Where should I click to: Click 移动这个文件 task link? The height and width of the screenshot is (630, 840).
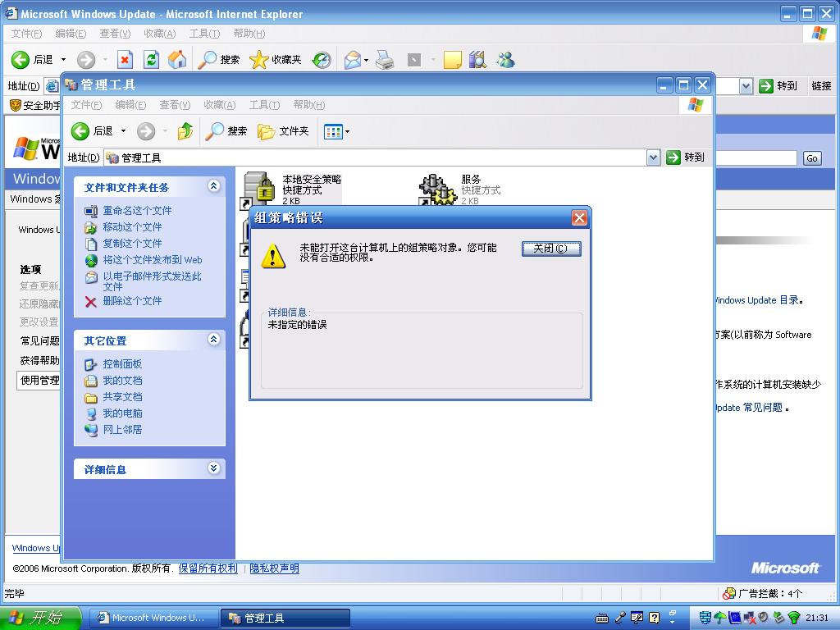132,227
